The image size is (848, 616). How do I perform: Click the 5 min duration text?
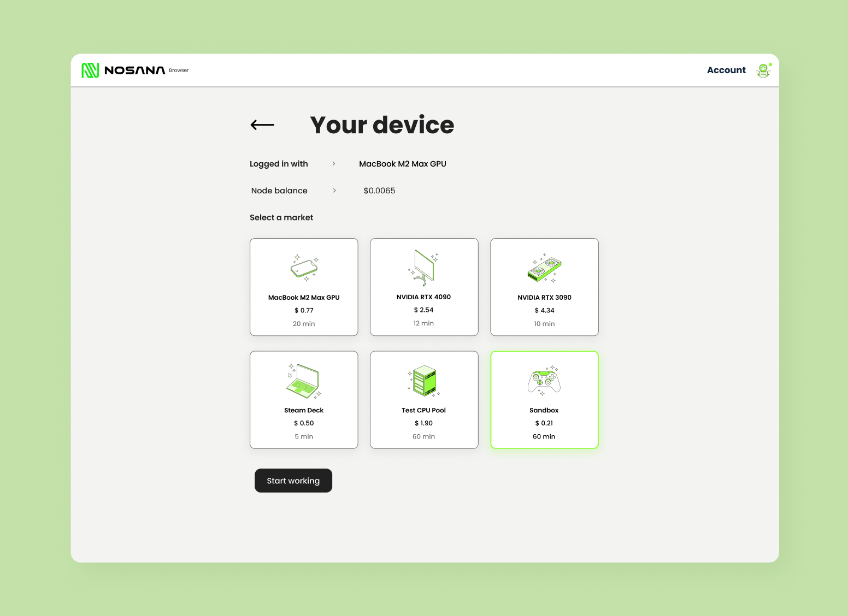coord(304,436)
